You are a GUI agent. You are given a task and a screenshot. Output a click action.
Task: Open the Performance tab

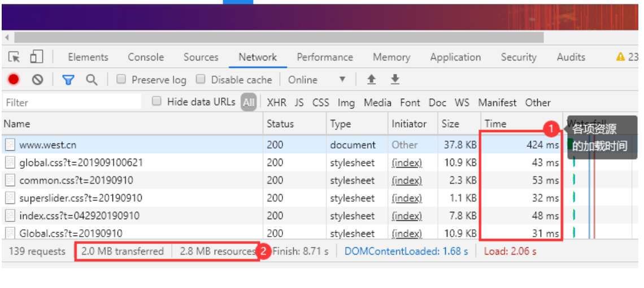coord(325,57)
